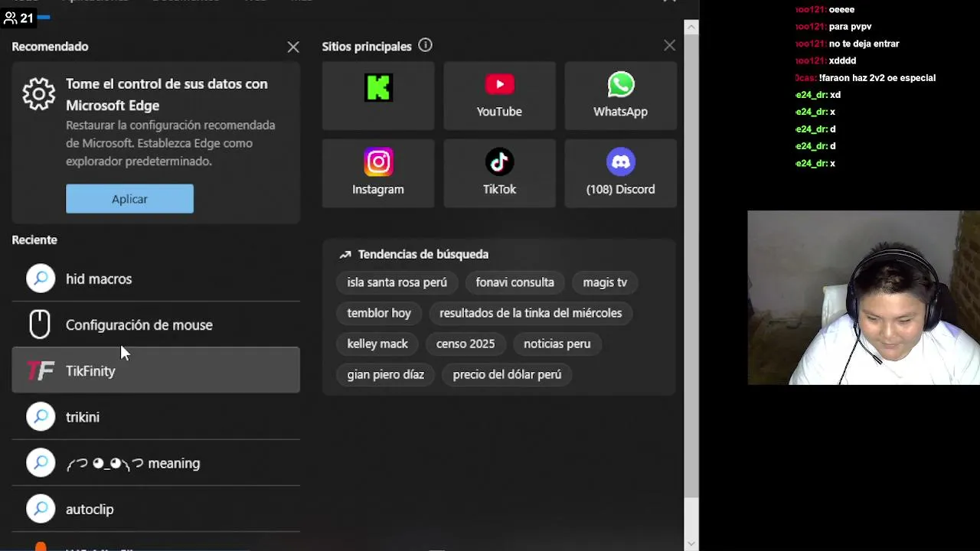The height and width of the screenshot is (551, 980).
Task: Select trend magis tv
Action: click(605, 282)
